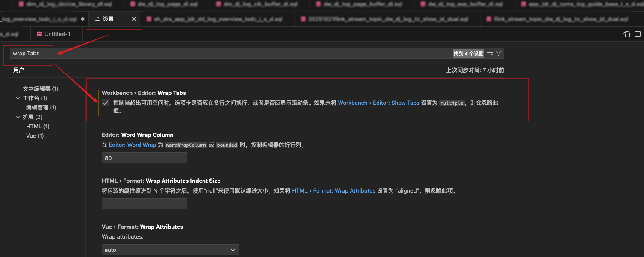Click the empty Wrap Attributes Indent Size field
Image resolution: width=644 pixels, height=257 pixels.
coord(145,204)
